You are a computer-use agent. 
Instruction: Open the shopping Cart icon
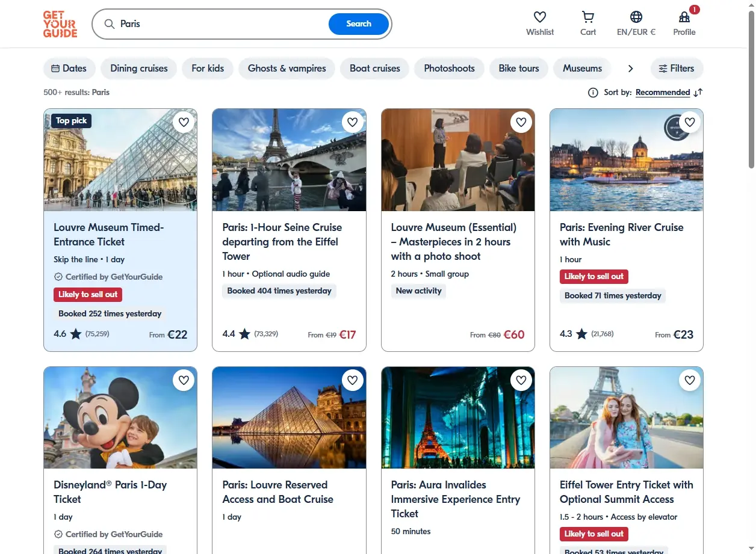tap(588, 17)
